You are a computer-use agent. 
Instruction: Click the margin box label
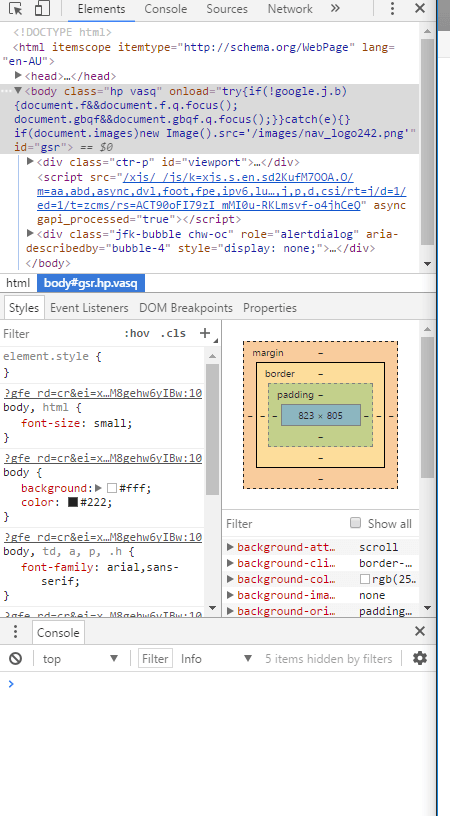(268, 353)
